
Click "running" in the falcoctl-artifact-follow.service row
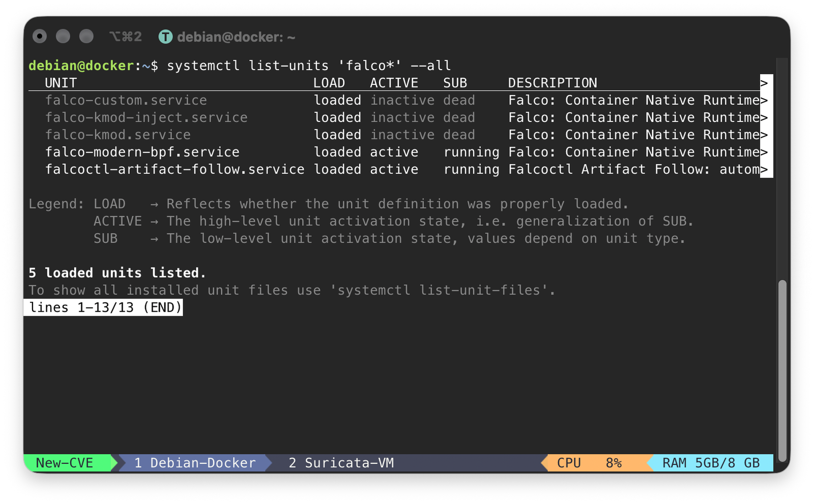tap(471, 169)
